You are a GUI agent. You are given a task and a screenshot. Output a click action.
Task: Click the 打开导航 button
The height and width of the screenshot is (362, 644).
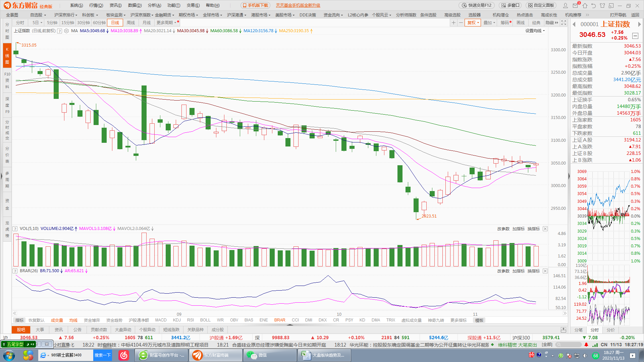(618, 15)
